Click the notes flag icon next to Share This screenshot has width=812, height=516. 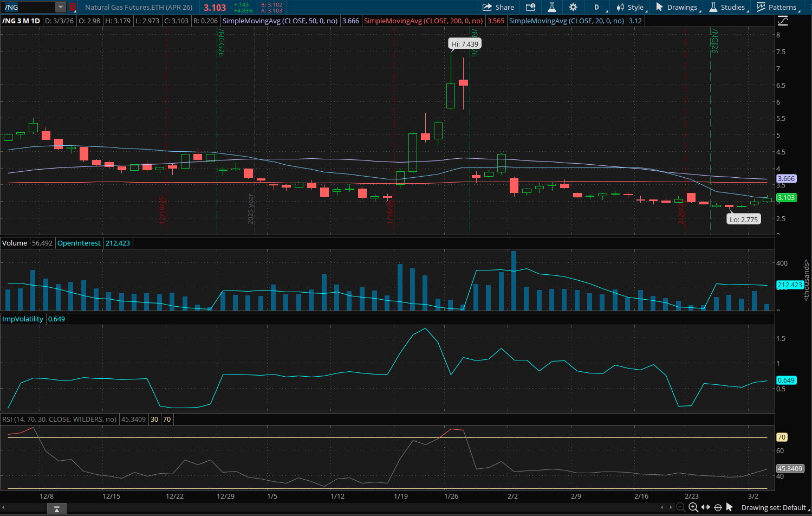pyautogui.click(x=530, y=8)
